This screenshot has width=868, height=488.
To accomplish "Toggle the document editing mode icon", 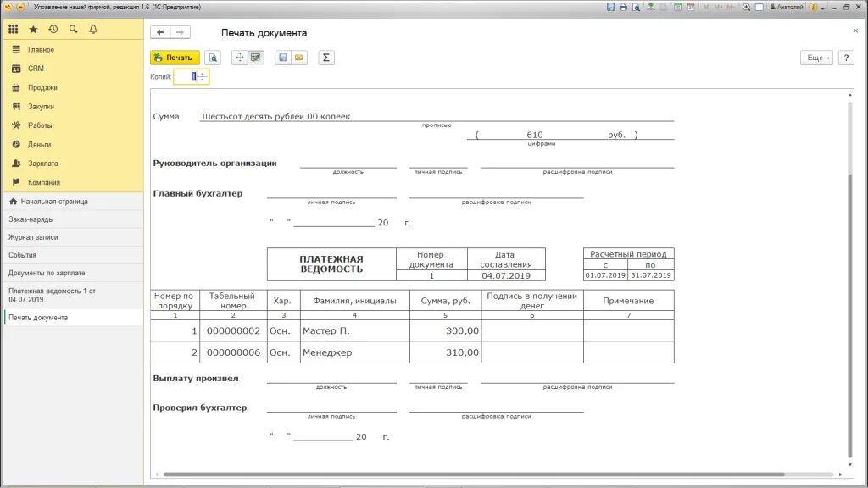I will (256, 58).
